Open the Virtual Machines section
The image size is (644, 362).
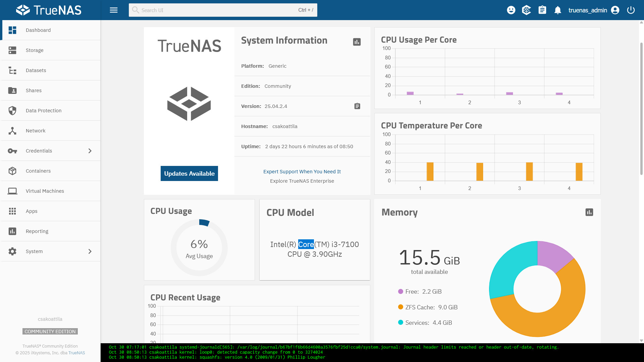[x=45, y=191]
